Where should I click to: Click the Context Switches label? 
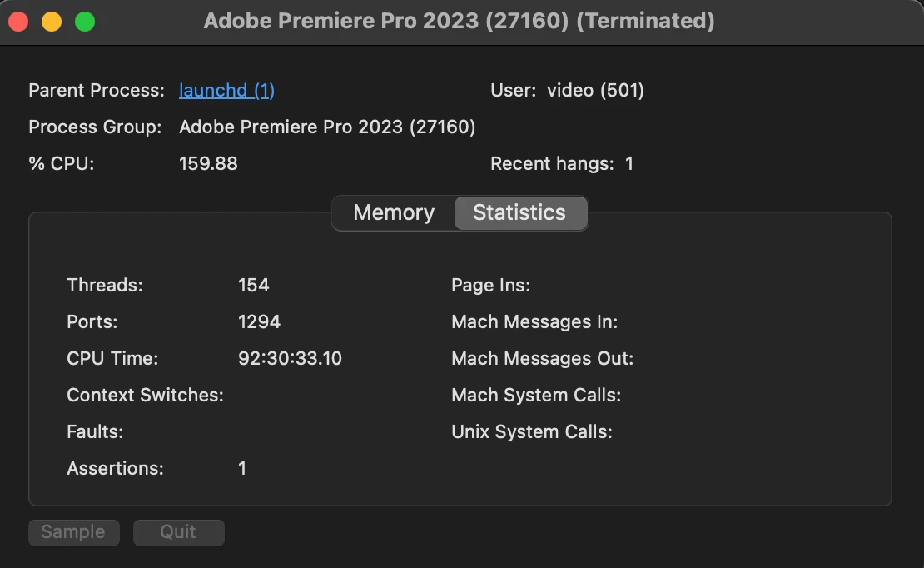point(145,396)
